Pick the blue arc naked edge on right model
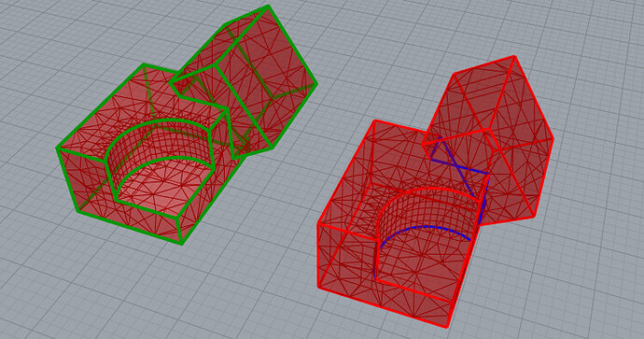 pyautogui.click(x=425, y=229)
